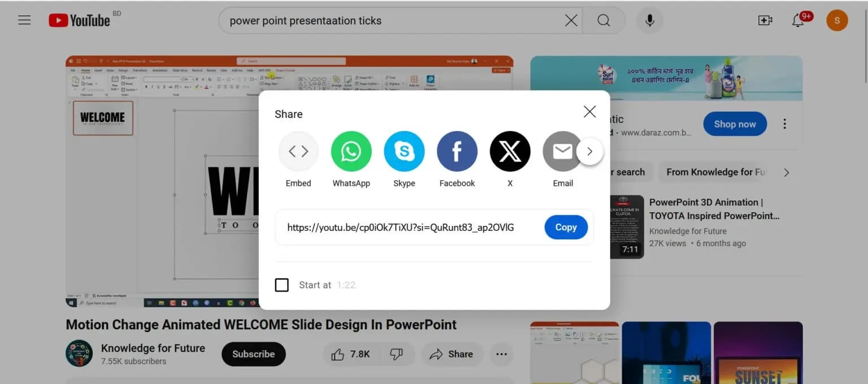Open the Knowledge for Future channel avatar

[79, 354]
